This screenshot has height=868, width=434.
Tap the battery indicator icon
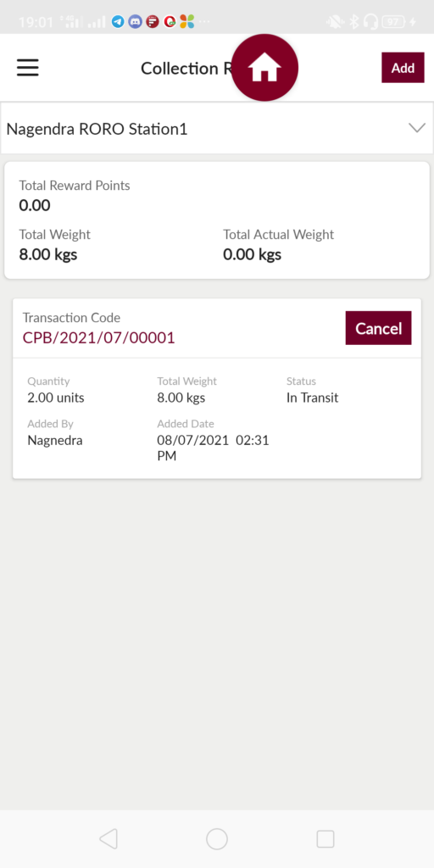pos(393,22)
